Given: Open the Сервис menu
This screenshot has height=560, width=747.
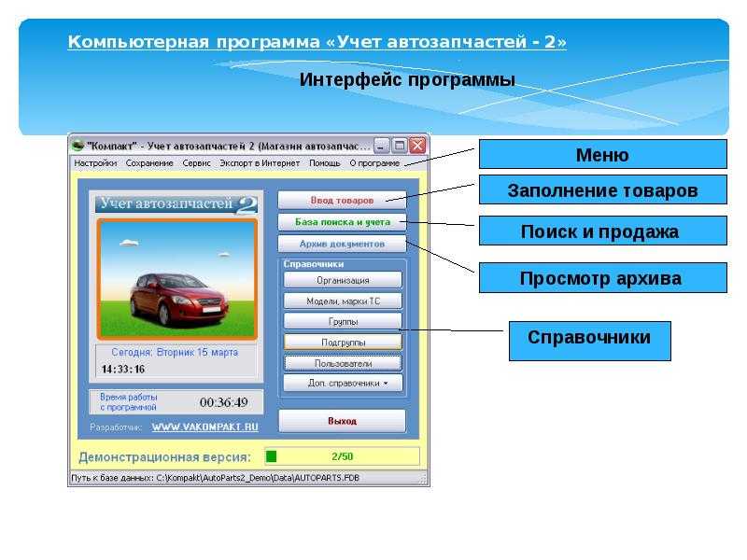Looking at the screenshot, I should pyautogui.click(x=196, y=162).
